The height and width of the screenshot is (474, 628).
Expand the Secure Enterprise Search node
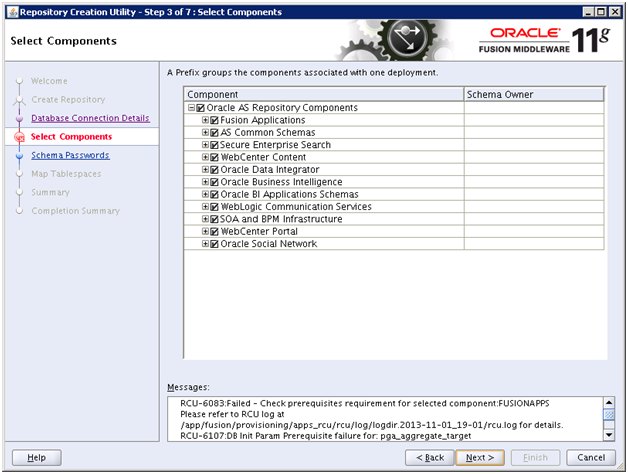(205, 145)
